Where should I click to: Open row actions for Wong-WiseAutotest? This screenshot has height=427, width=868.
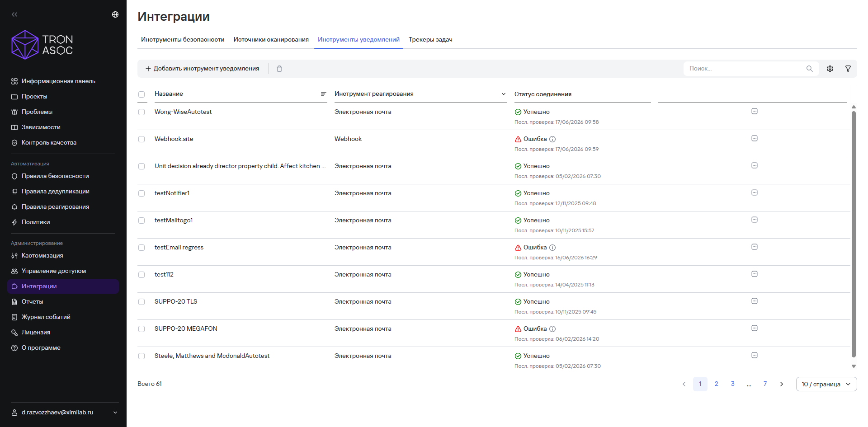pyautogui.click(x=755, y=111)
